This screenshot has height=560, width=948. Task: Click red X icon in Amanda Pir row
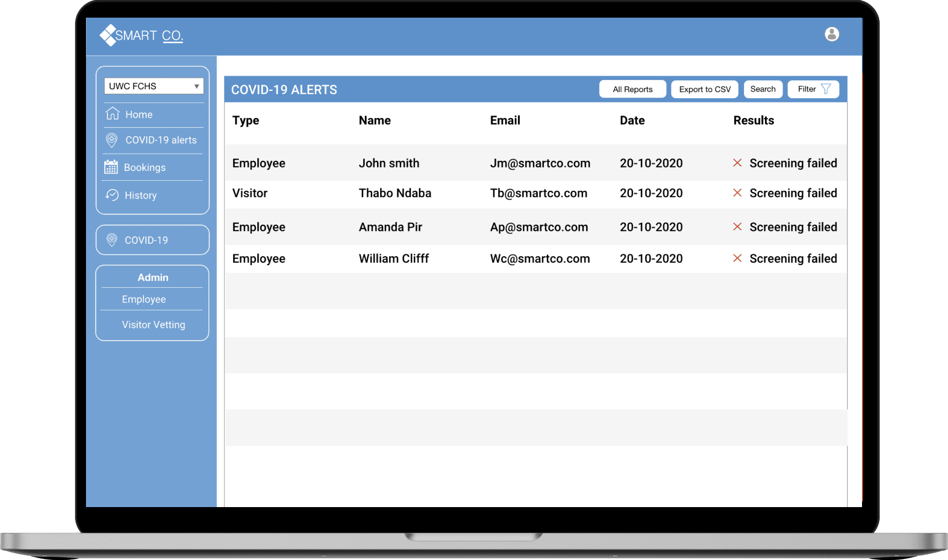coord(737,227)
